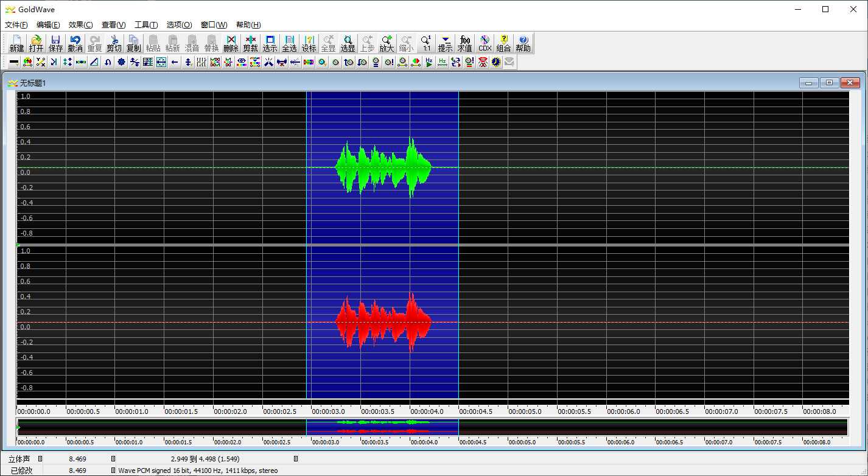The width and height of the screenshot is (868, 476).
Task: Click the blue gear mechanize effect icon
Action: [x=121, y=62]
